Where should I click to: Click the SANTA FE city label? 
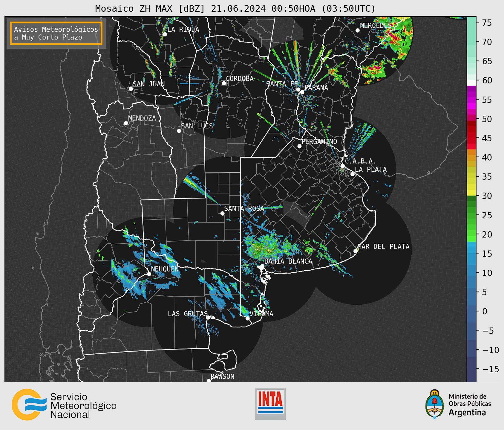(x=282, y=84)
